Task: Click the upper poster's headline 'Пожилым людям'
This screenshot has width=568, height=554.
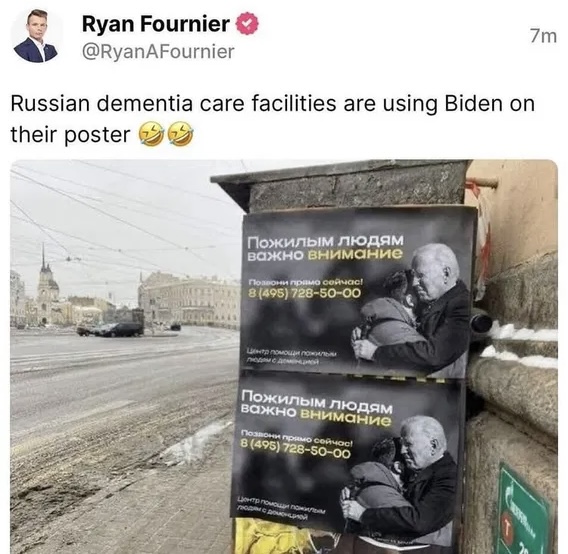Action: click(325, 241)
